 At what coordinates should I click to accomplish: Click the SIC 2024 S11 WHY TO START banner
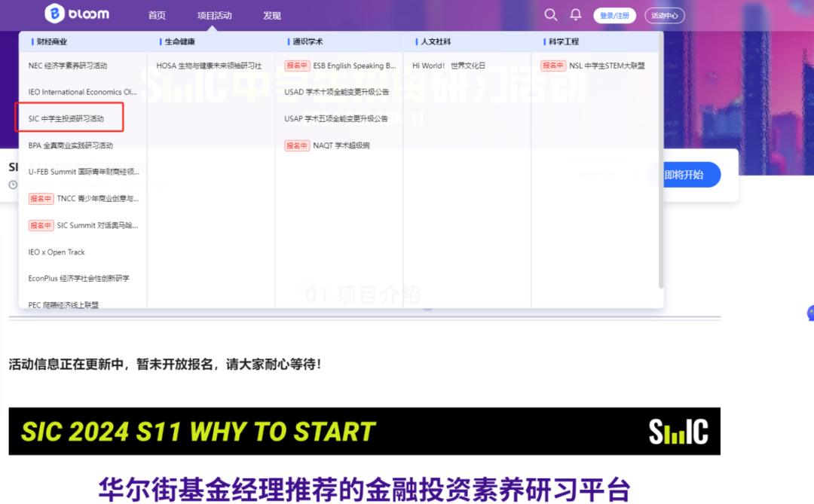(x=365, y=432)
